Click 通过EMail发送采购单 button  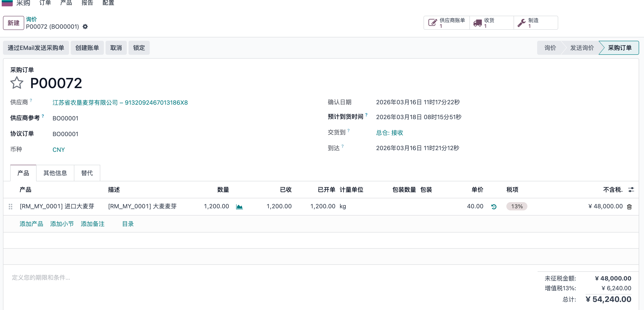point(36,48)
